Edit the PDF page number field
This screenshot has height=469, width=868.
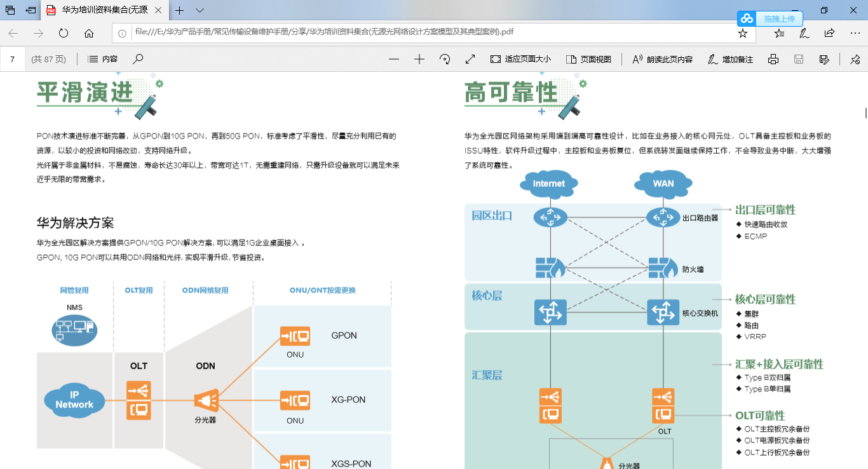(x=12, y=59)
